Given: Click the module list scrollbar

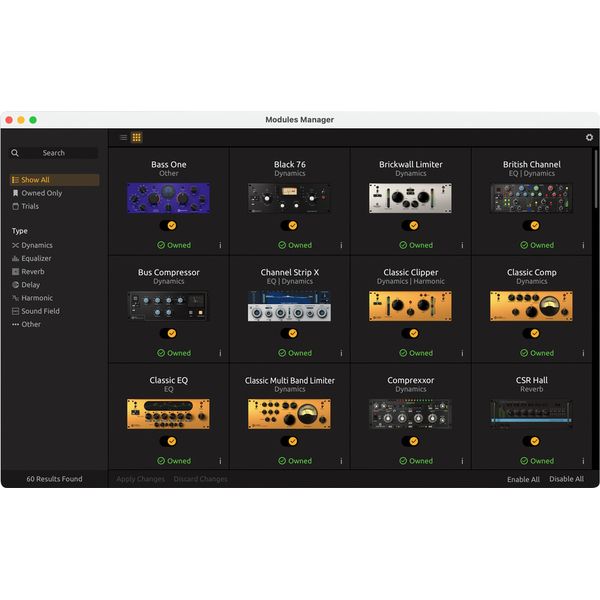Looking at the screenshot, I should pyautogui.click(x=595, y=179).
